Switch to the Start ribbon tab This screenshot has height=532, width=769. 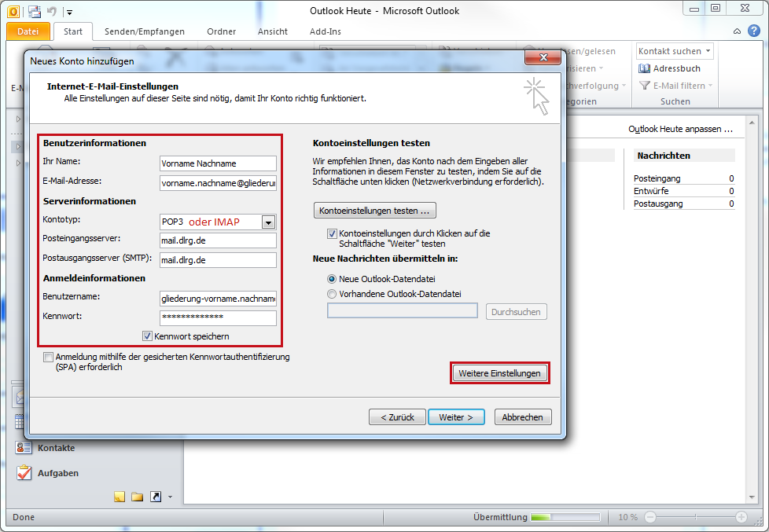click(72, 31)
